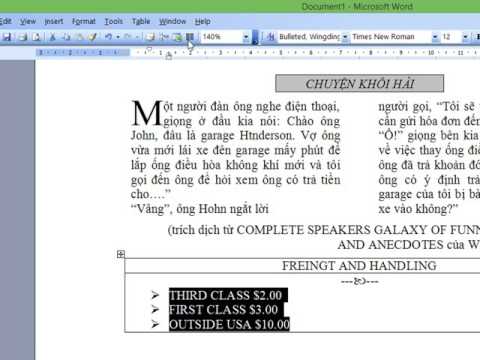Click the 140% zoom input field
The height and width of the screenshot is (360, 480).
point(222,37)
